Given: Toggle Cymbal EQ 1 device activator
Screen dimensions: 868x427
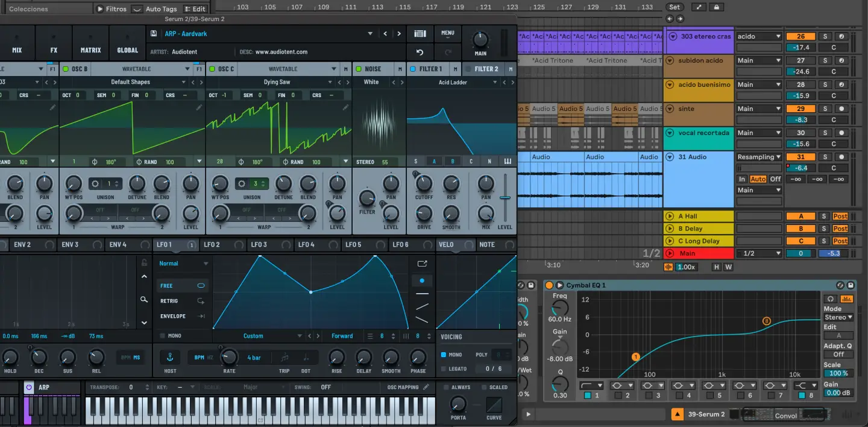Looking at the screenshot, I should click(549, 285).
